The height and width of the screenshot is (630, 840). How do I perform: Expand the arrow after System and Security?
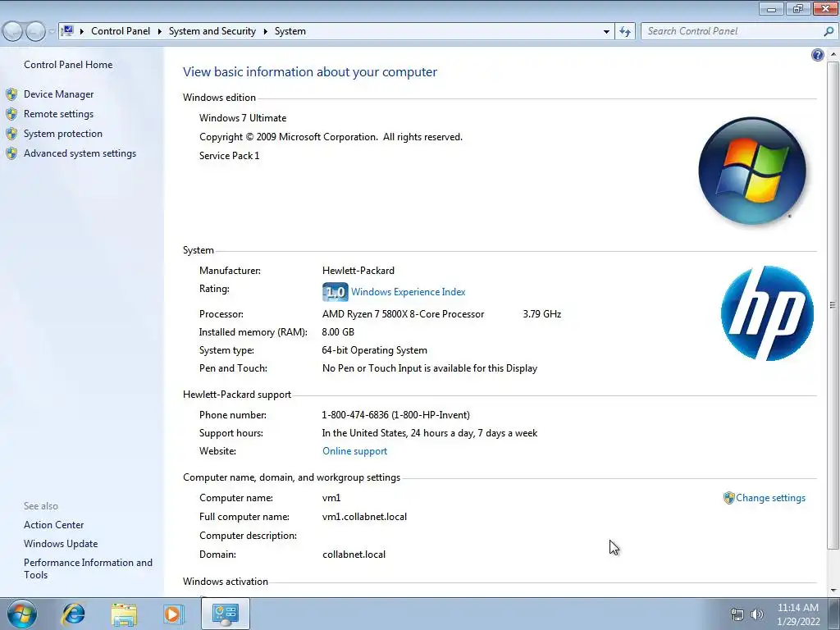[265, 32]
